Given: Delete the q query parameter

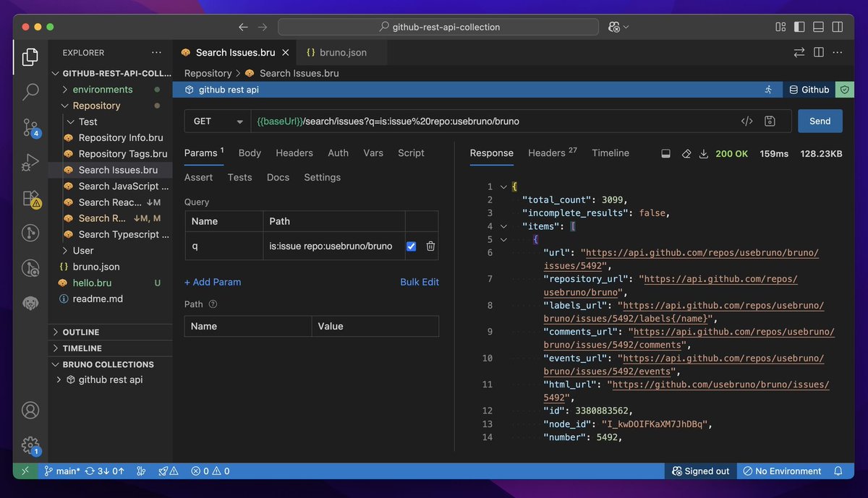Looking at the screenshot, I should coord(430,246).
